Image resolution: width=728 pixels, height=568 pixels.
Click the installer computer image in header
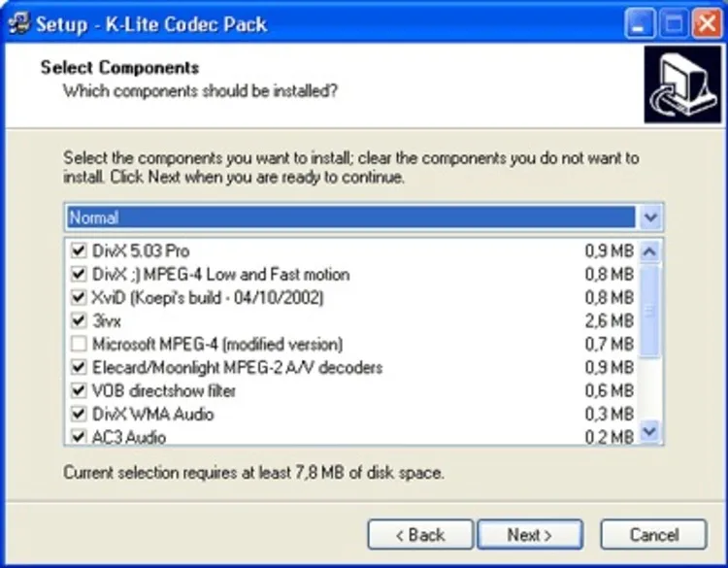click(683, 84)
